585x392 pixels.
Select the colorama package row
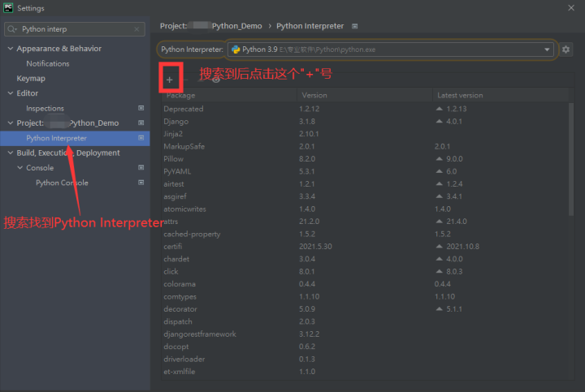coord(365,284)
